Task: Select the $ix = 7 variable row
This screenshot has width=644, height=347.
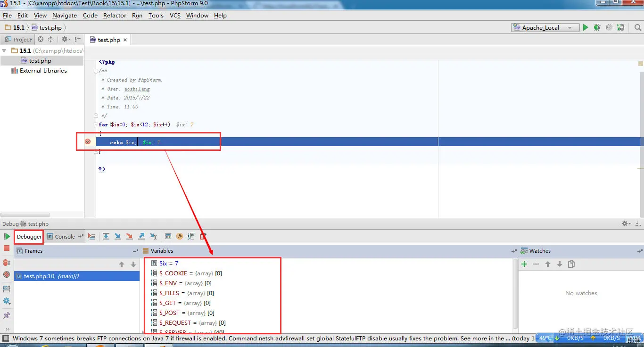Action: 164,264
